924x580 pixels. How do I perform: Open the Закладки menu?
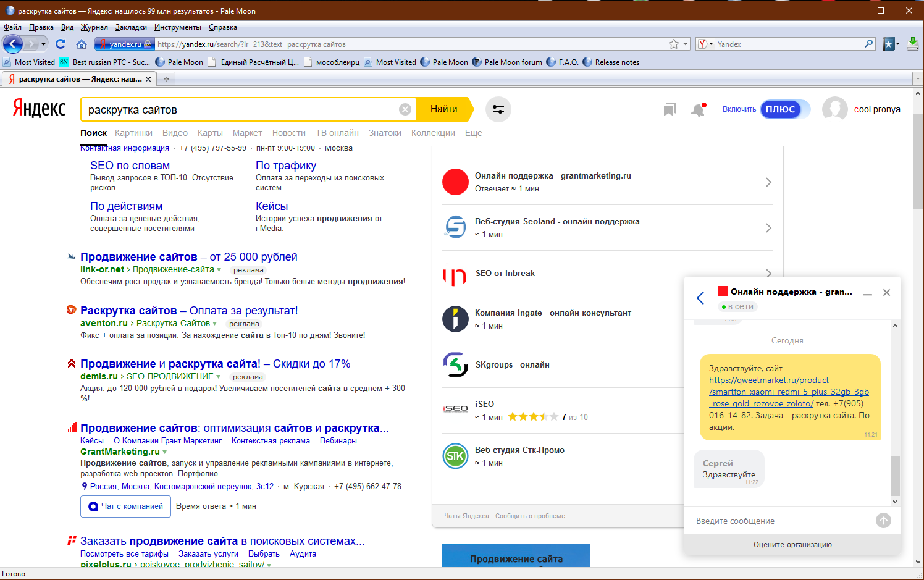pos(131,27)
